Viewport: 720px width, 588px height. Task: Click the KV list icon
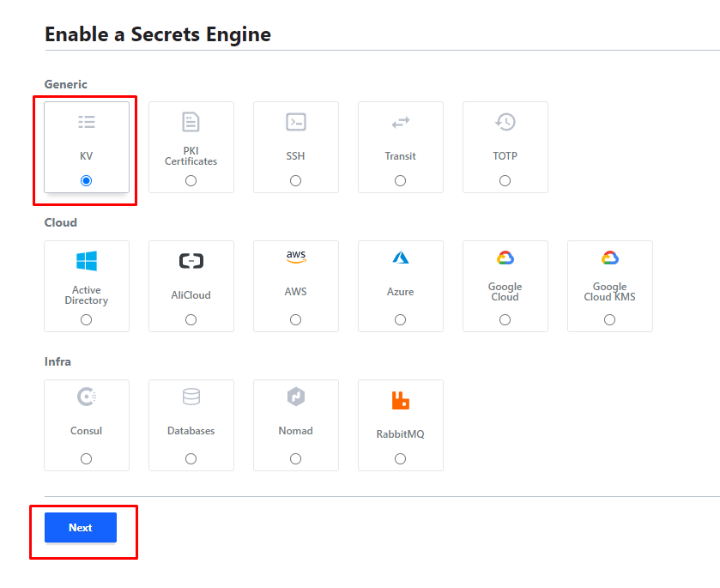coord(86,122)
